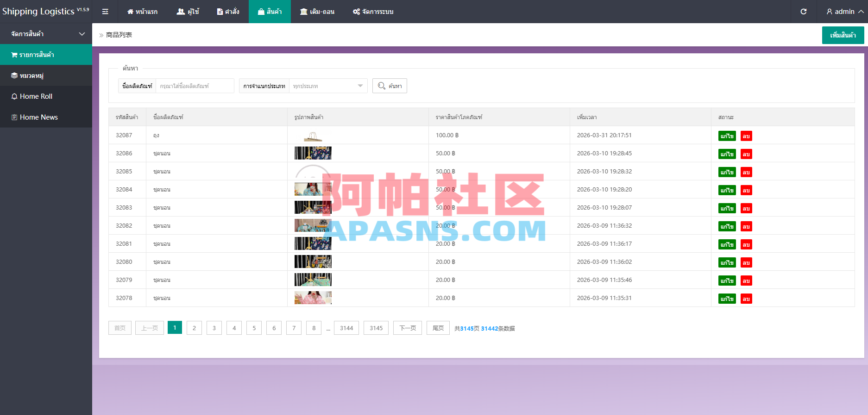The image size is (868, 415).
Task: Collapse the sidebar with the hamburger icon
Action: point(105,12)
